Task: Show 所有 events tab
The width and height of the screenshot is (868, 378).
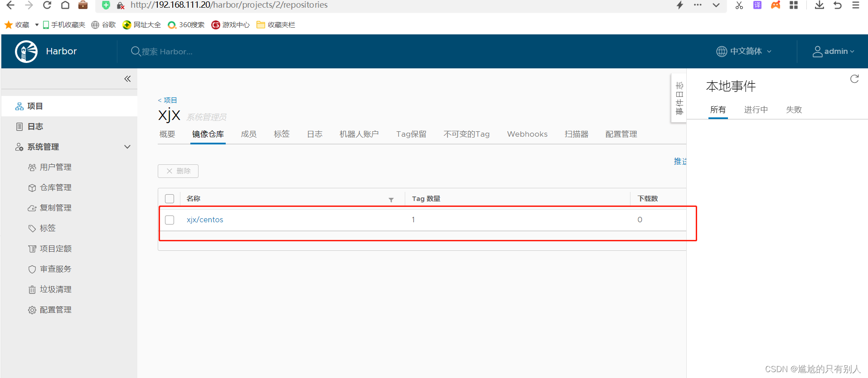Action: [718, 110]
